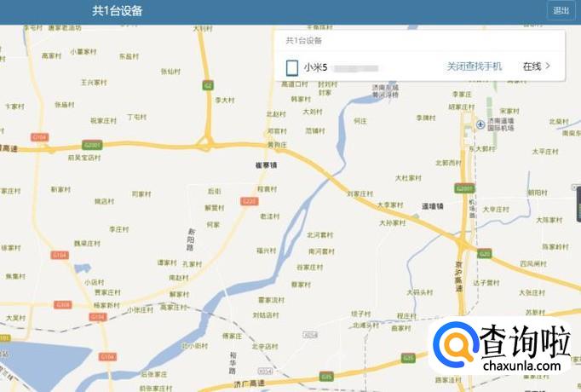Image resolution: width=581 pixels, height=392 pixels.
Task: Click the green G25 highway shield
Action: click(408, 358)
